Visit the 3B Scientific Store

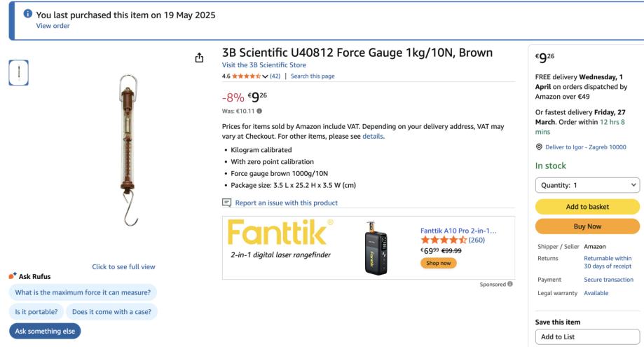(264, 65)
